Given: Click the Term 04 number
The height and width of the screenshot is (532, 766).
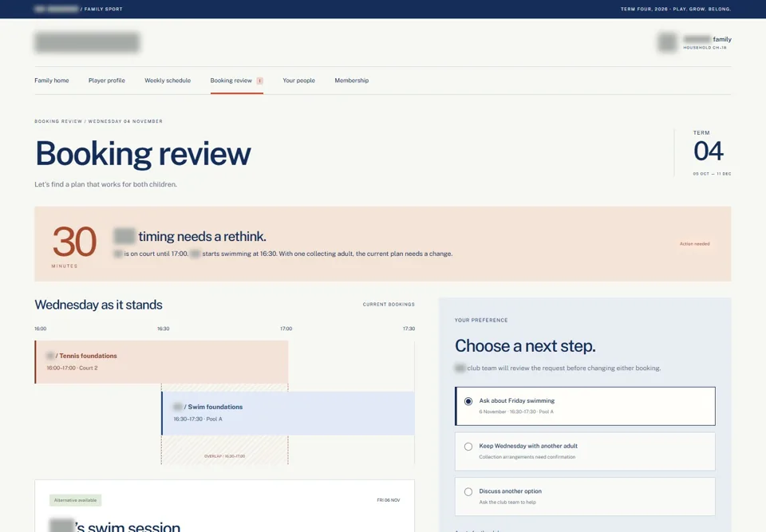Looking at the screenshot, I should [x=709, y=151].
